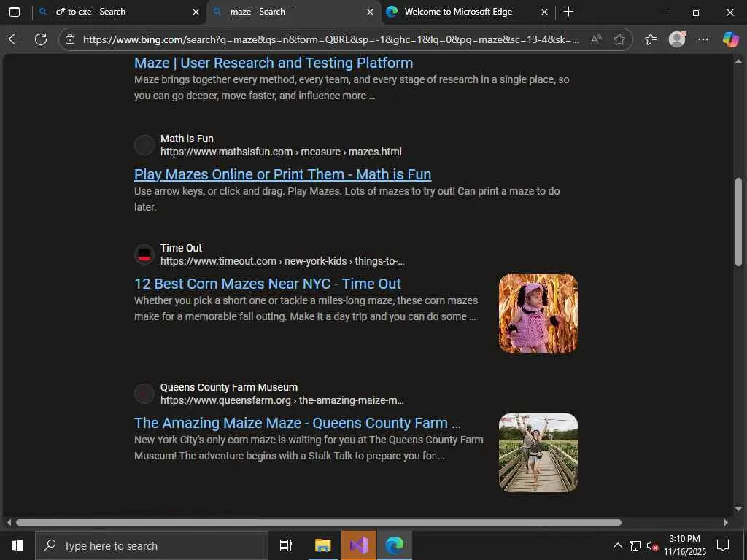Open the clock showing 3:10 PM

point(684,545)
